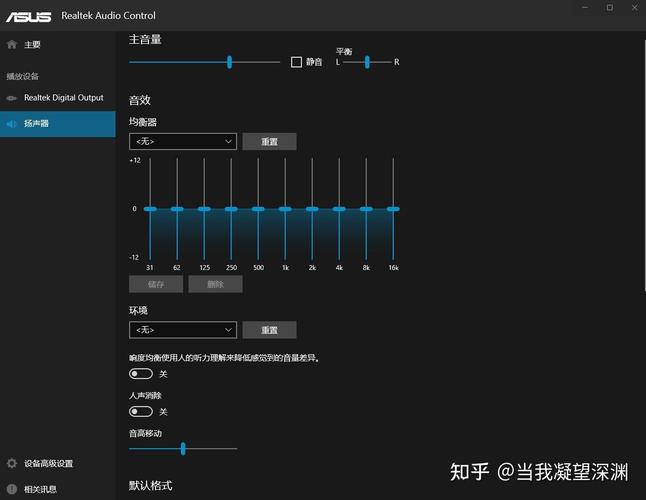This screenshot has width=646, height=500.
Task: Click the 31 Hz equalizer band handle
Action: (150, 209)
